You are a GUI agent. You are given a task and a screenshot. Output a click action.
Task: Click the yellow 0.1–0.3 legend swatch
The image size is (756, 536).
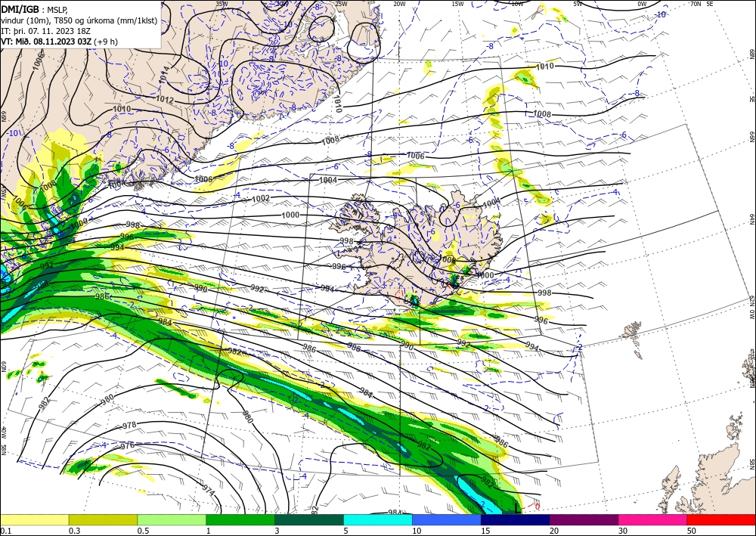34,519
